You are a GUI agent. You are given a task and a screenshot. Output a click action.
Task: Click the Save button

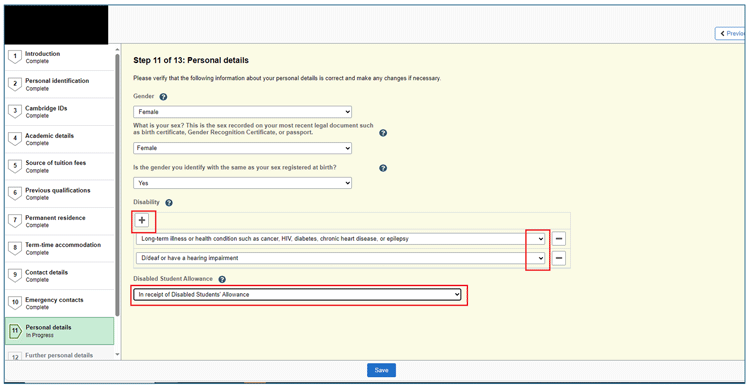pos(381,370)
